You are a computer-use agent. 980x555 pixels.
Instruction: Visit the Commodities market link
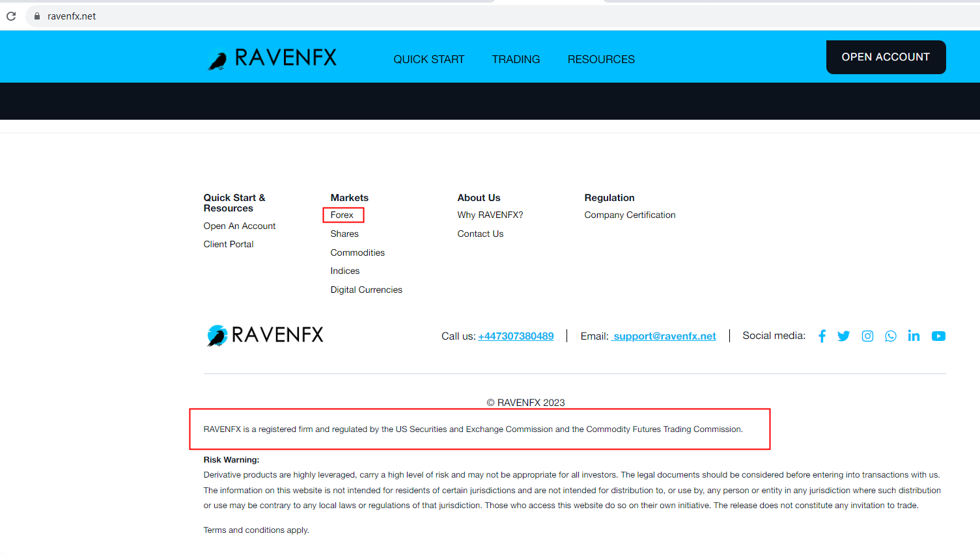pos(357,252)
